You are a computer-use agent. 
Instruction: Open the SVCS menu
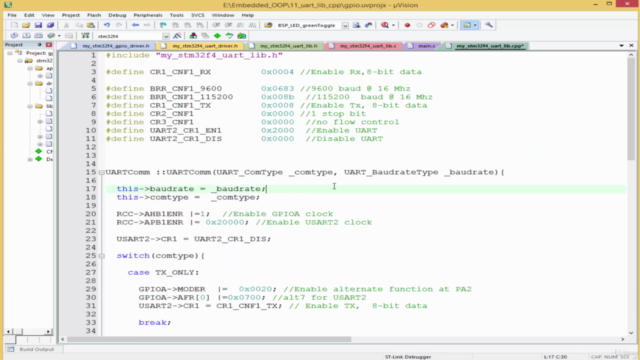point(198,15)
